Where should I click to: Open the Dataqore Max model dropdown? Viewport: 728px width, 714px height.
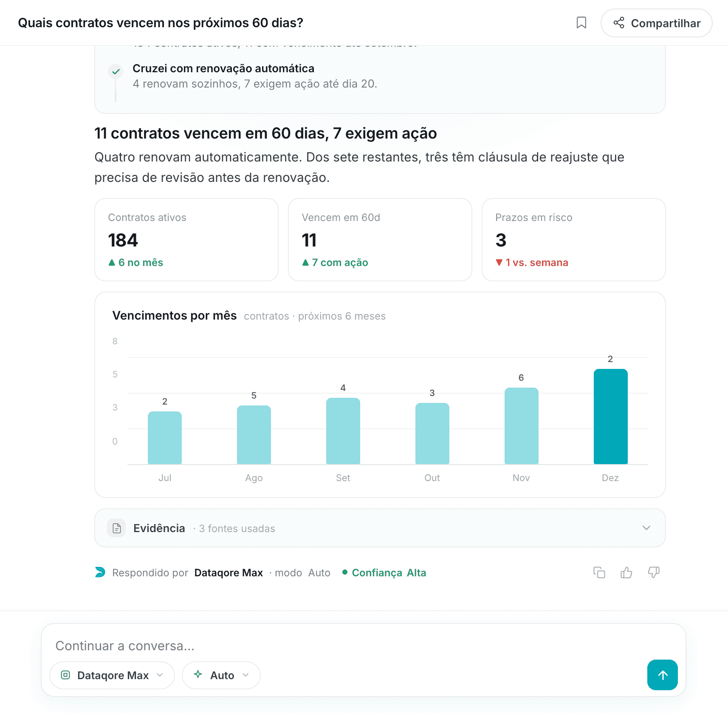[x=112, y=675]
